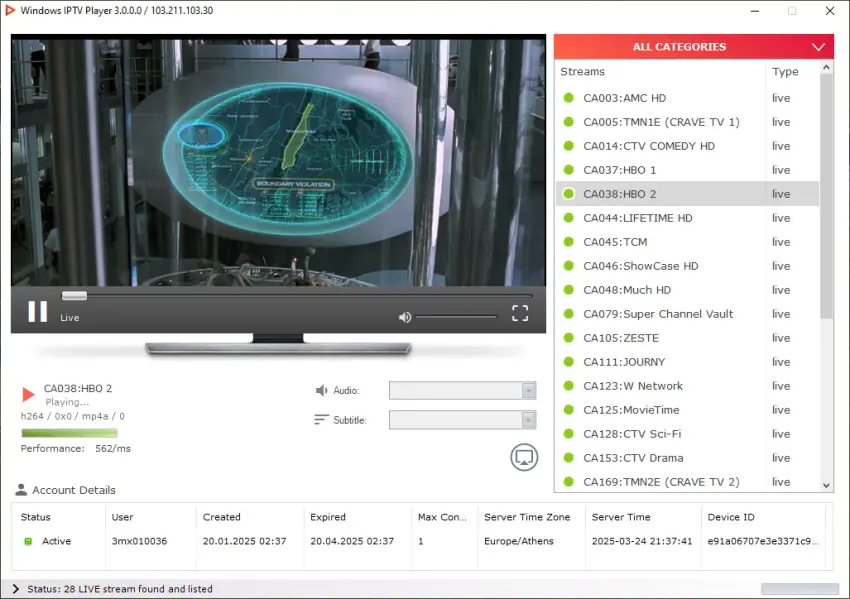Click the green status dot for CA153:CTV Drama
The image size is (850, 599).
pyautogui.click(x=569, y=458)
